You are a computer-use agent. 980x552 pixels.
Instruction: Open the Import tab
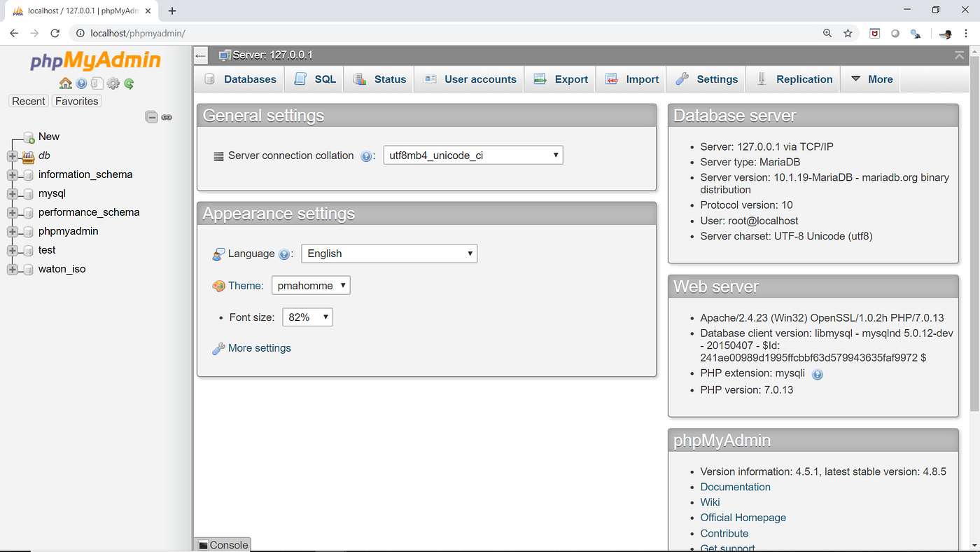coord(632,79)
